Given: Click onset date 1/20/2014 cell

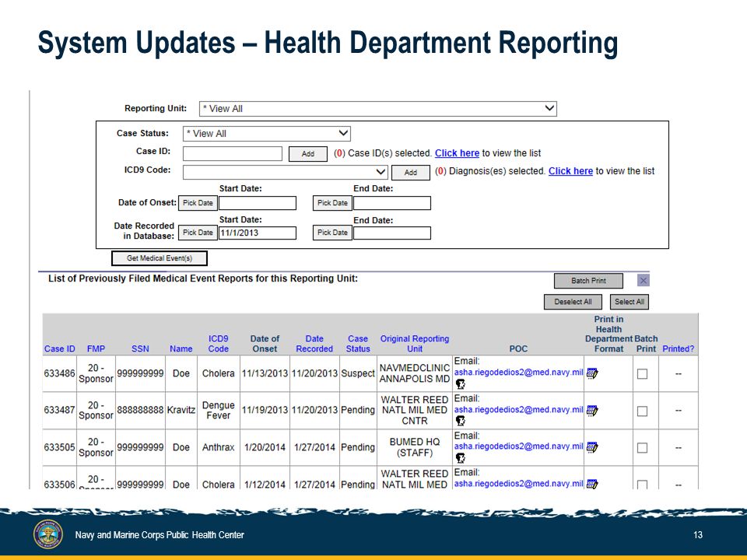Looking at the screenshot, I should pos(265,447).
